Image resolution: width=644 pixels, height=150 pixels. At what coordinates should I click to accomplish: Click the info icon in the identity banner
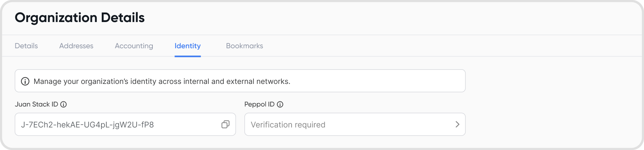tap(25, 81)
